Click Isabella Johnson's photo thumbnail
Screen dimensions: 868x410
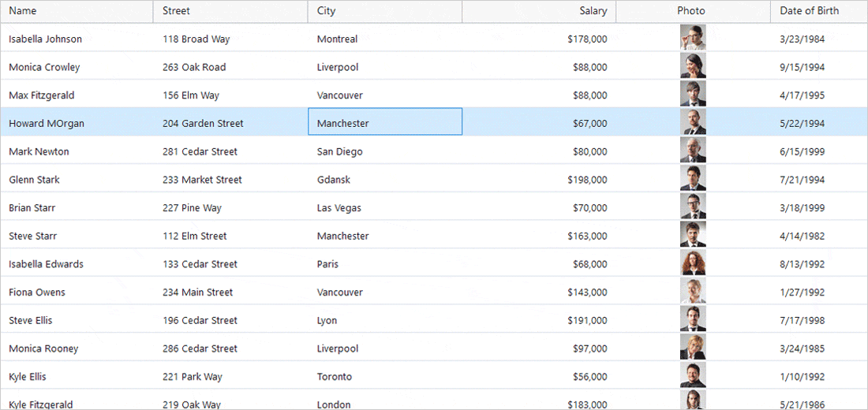[693, 38]
